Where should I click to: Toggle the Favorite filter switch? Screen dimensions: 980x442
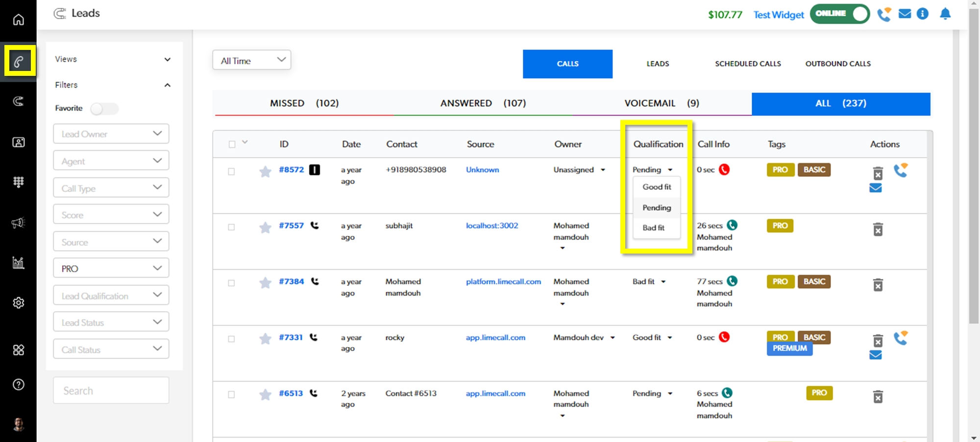[x=104, y=109]
